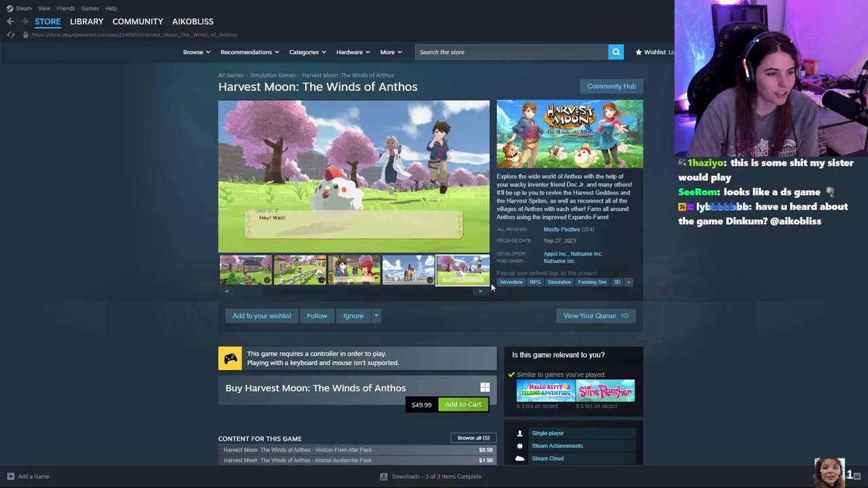The image size is (868, 488).
Task: Click the friends avatar in the corner
Action: point(829,472)
